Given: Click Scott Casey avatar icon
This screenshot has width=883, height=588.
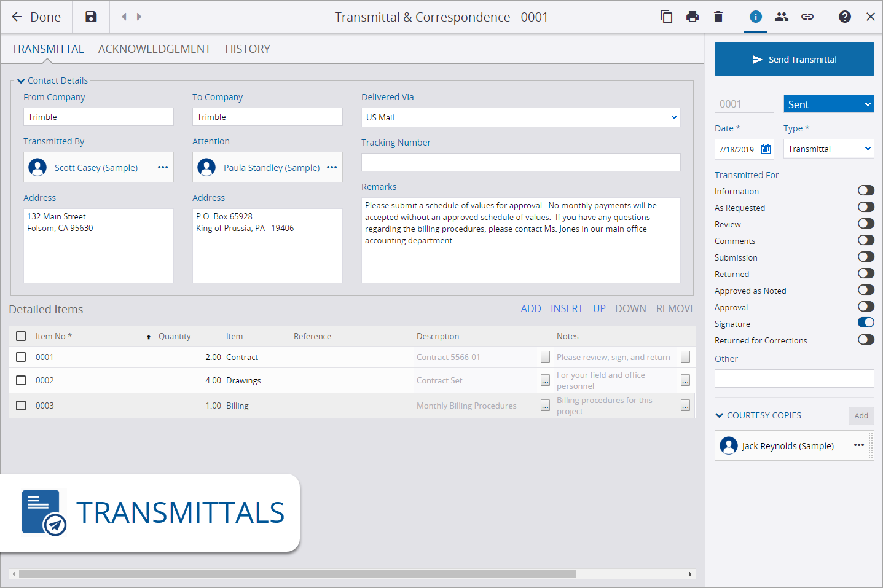Looking at the screenshot, I should (x=37, y=167).
